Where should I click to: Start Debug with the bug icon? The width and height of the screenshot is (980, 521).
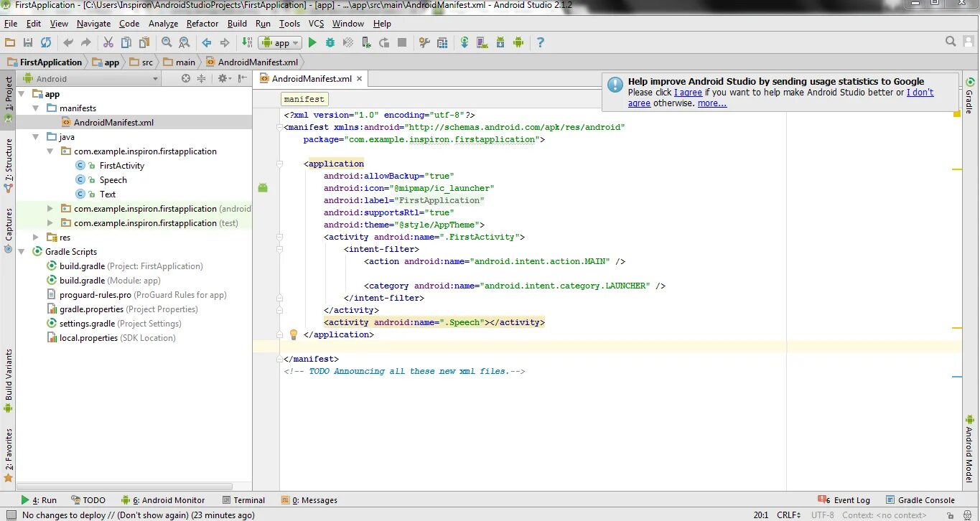330,42
